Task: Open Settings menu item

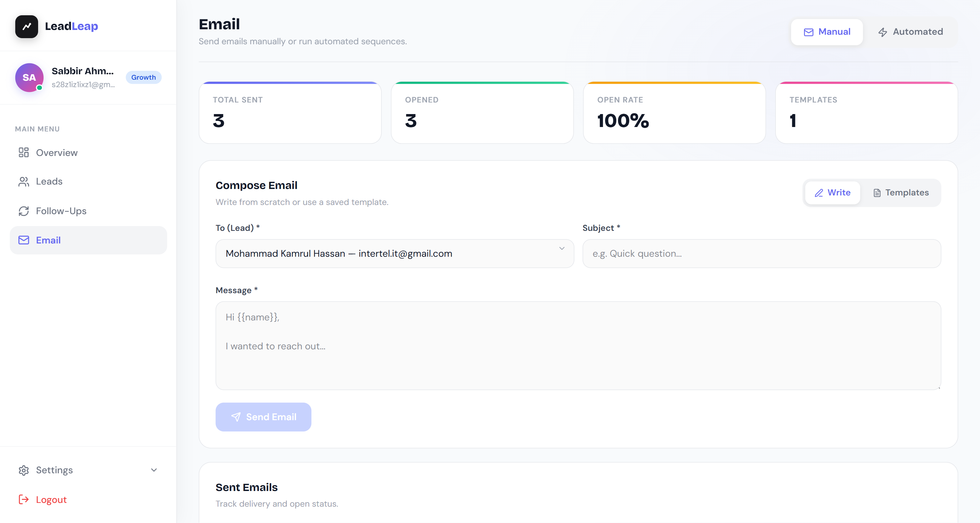Action: coord(88,471)
